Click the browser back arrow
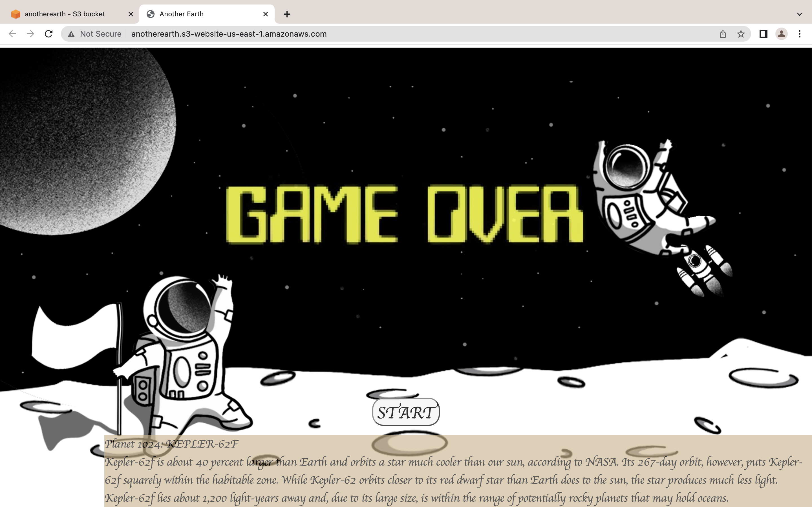The image size is (812, 507). 12,34
